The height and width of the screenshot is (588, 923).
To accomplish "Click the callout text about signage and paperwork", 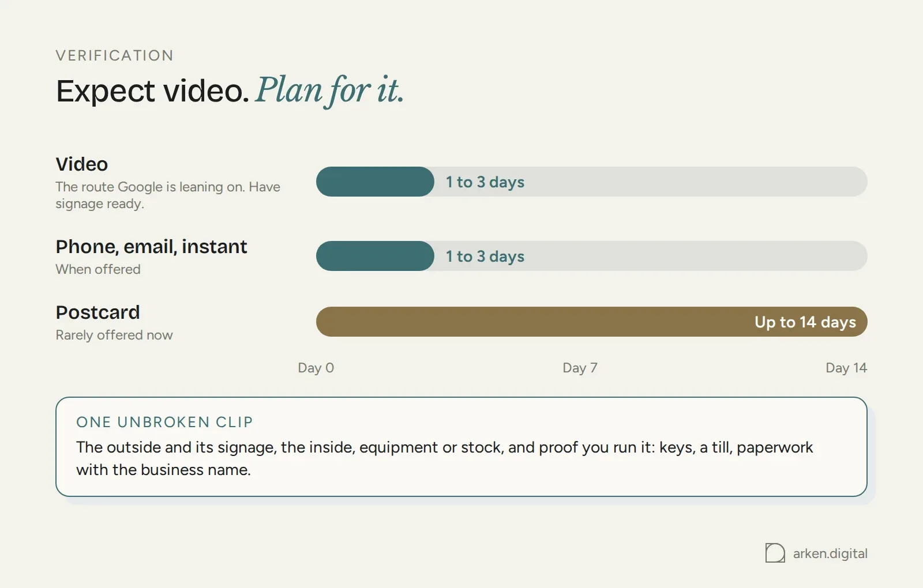I will 445,458.
